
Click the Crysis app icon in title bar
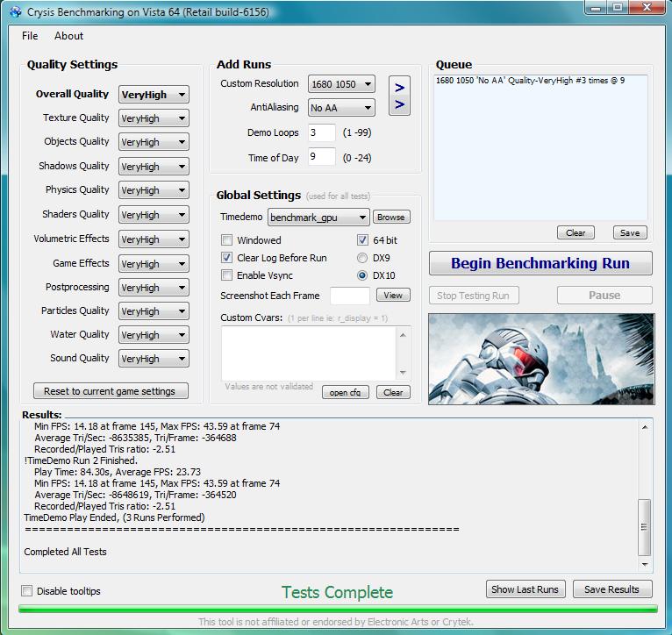coord(16,11)
